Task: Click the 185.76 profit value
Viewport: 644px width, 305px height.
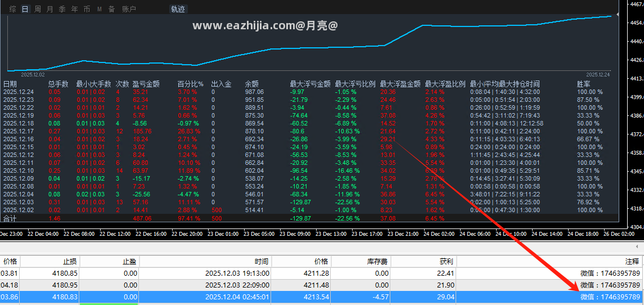Action: point(142,131)
